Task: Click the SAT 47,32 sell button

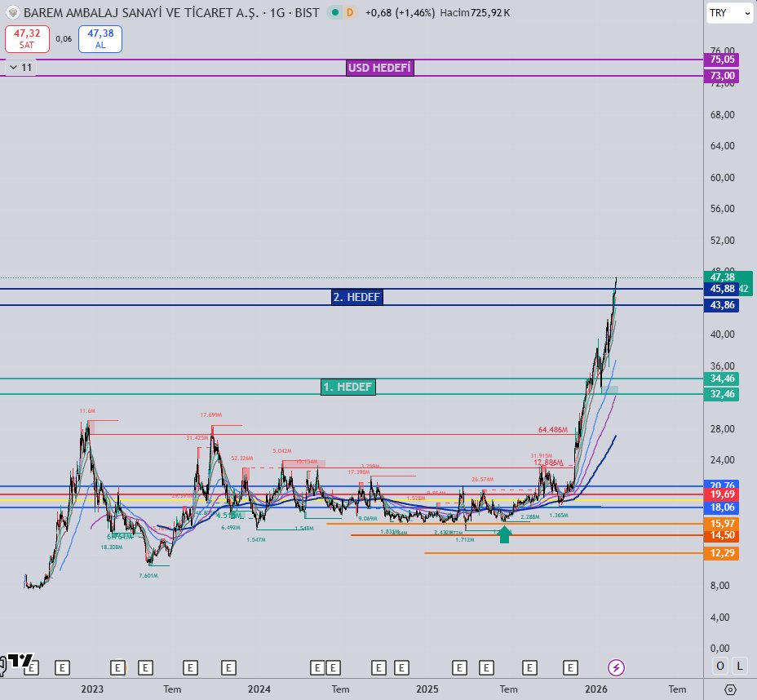Action: [x=27, y=39]
